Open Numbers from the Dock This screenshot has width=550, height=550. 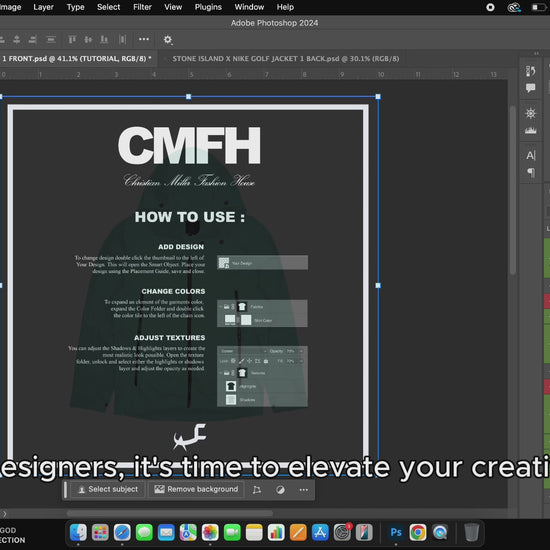(276, 532)
